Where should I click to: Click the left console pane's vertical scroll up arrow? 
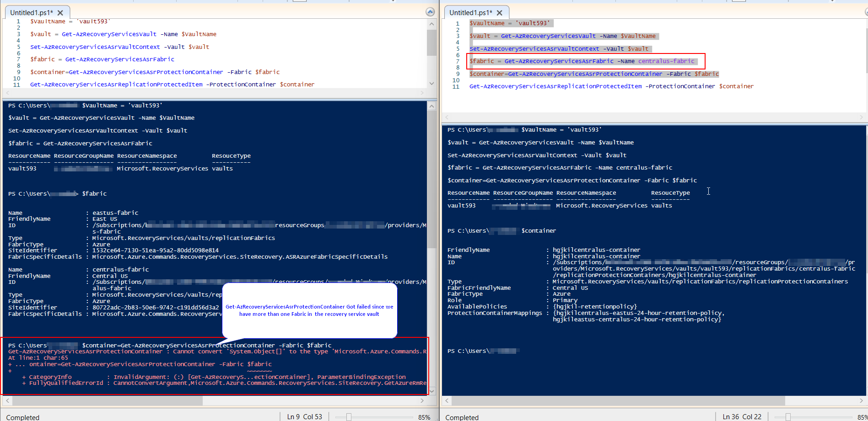(431, 106)
